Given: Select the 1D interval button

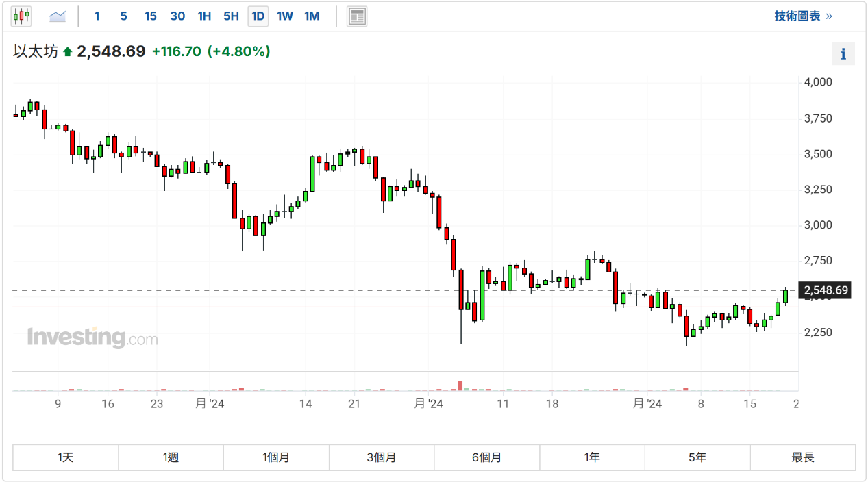Looking at the screenshot, I should (x=258, y=16).
